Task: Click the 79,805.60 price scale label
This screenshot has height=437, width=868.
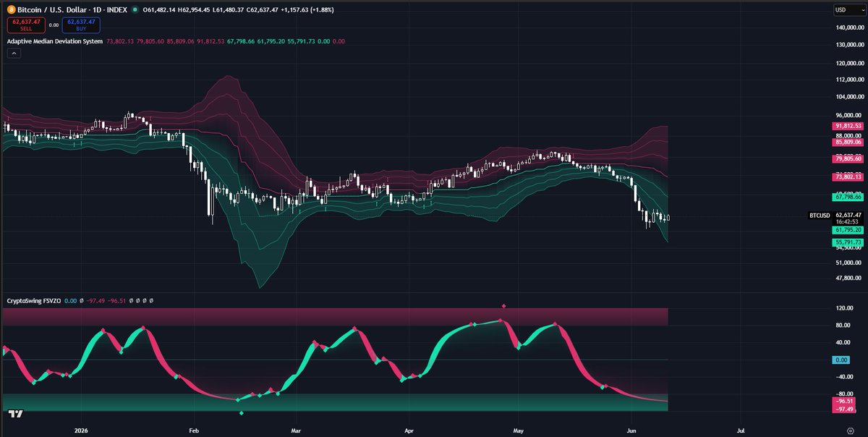Action: tap(848, 158)
